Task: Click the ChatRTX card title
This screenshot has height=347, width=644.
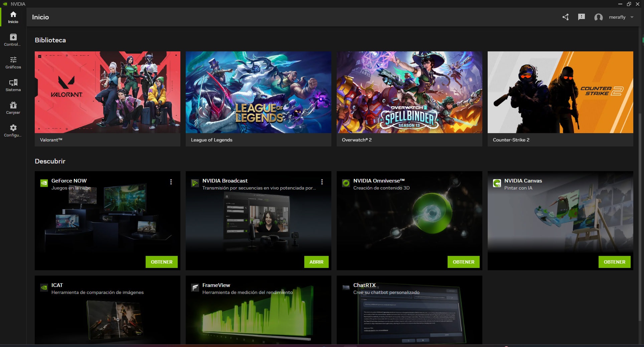Action: pos(364,285)
